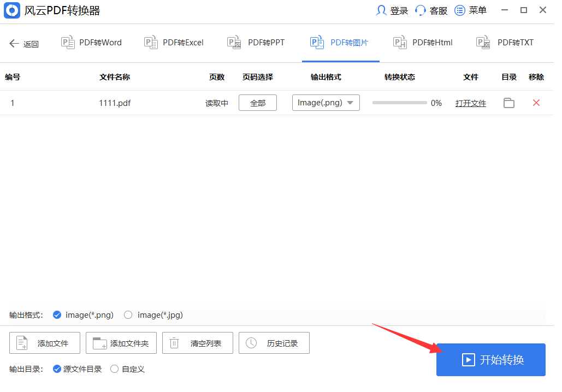Screen dimensions: 562x392
Task: Click the red X remove icon for 1111.pdf
Action: [536, 103]
